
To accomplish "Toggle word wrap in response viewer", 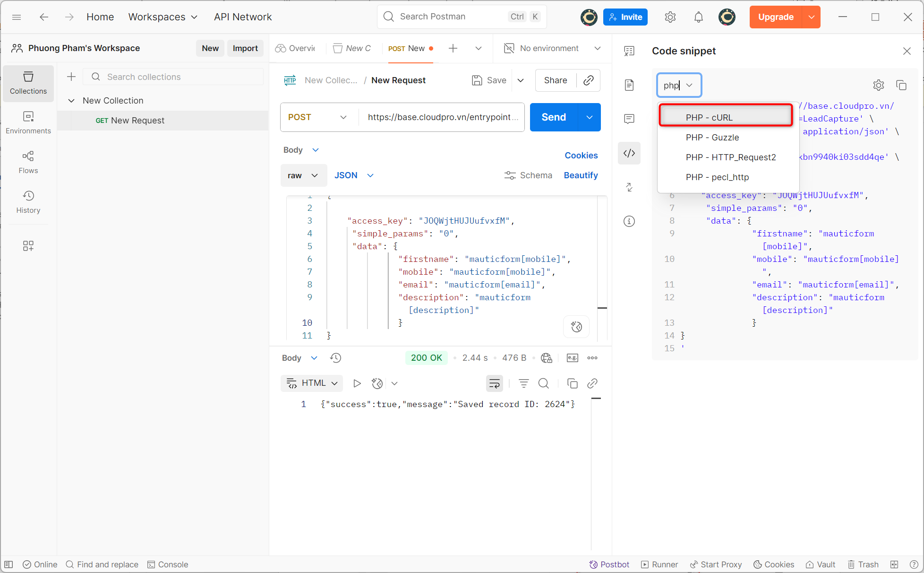I will tap(494, 383).
